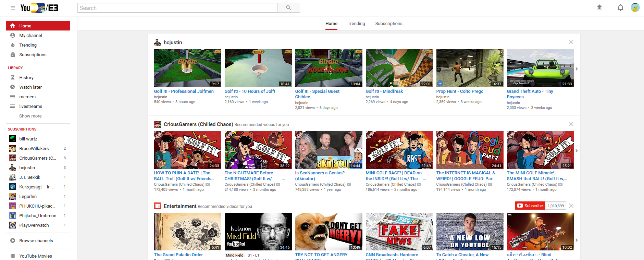Open PHIJKCHU-pikac subscription

click(x=38, y=206)
